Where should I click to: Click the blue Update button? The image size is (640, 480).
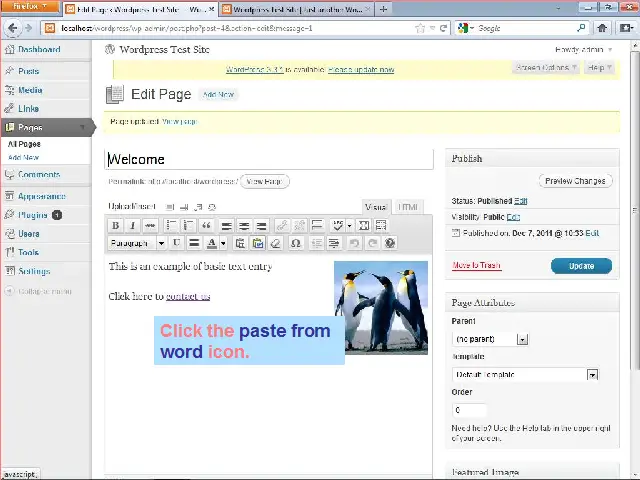581,266
